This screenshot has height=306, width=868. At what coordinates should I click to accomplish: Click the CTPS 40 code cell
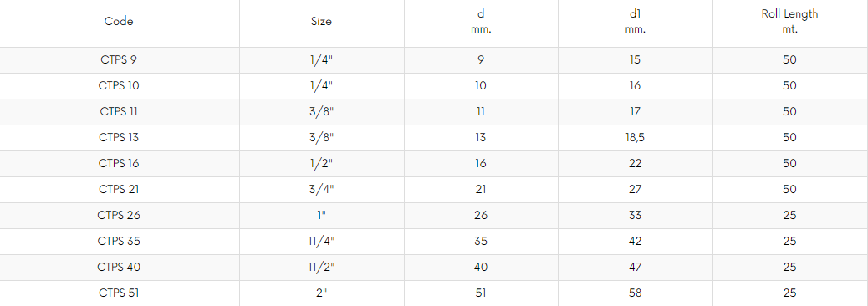(119, 268)
